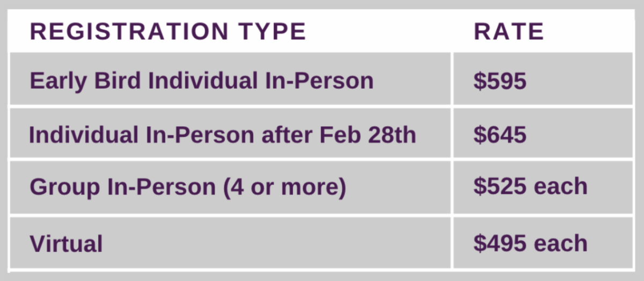Select the Group In-Person registration label
Screen dimensions: 644x281
point(188,187)
